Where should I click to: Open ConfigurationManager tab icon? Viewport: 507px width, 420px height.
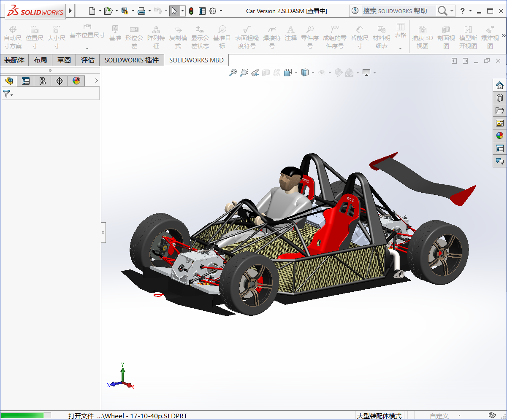click(43, 81)
